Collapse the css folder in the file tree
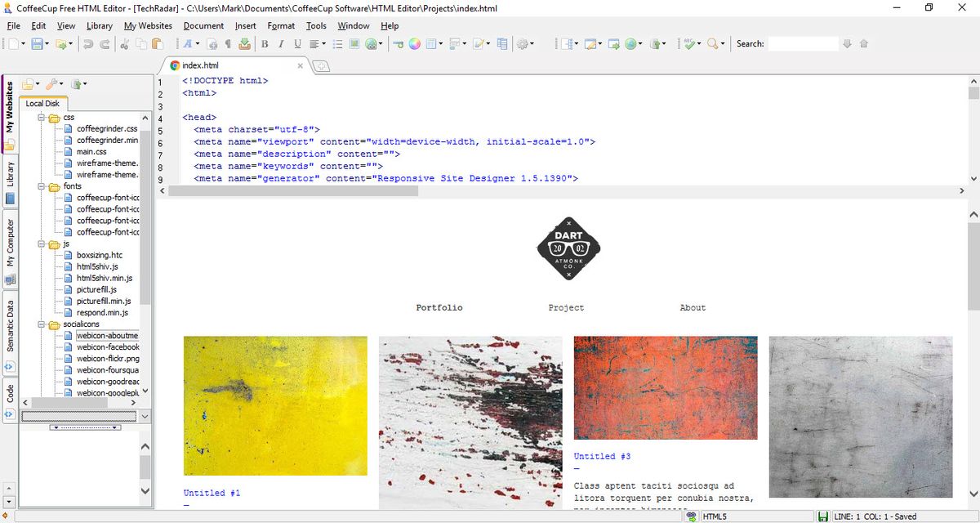This screenshot has width=980, height=523. 41,117
